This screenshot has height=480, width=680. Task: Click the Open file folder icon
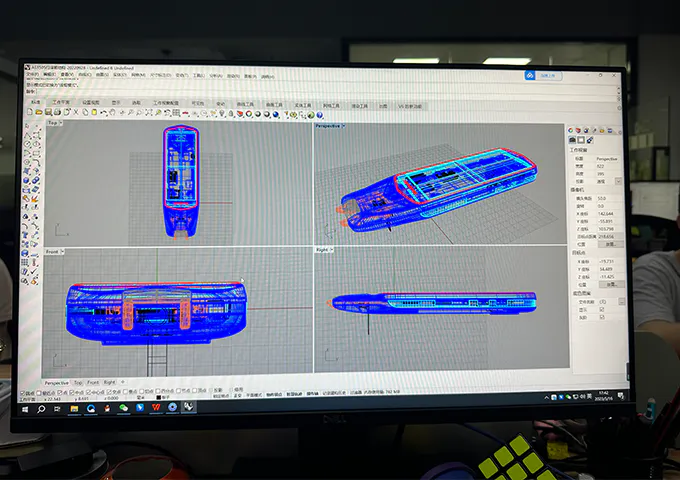pos(39,114)
